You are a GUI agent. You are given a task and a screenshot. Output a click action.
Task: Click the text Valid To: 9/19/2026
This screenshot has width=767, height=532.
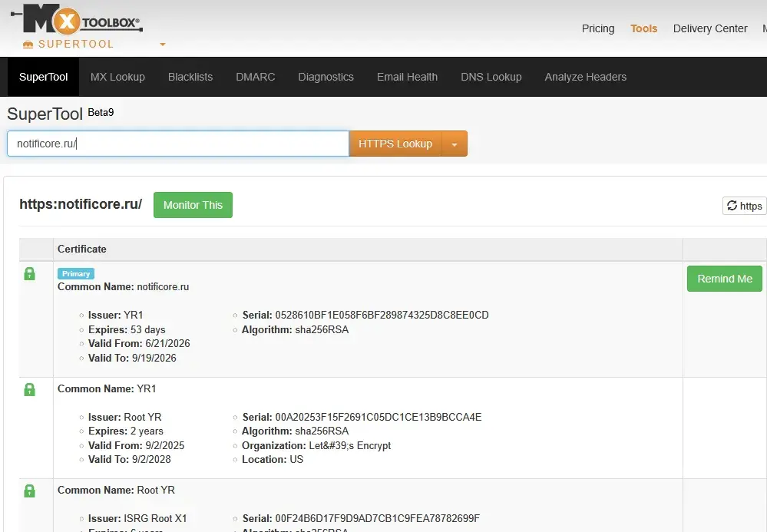(x=132, y=358)
